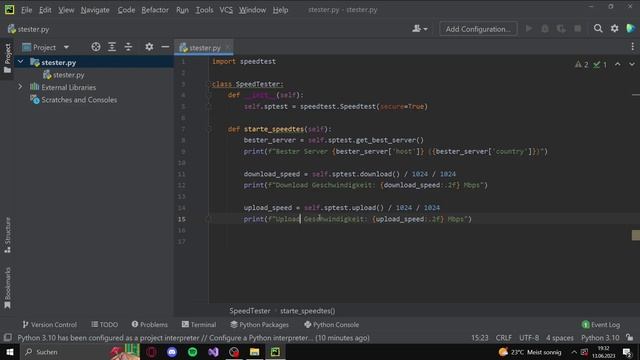Viewport: 640px width, 360px height.
Task: Change 4 spaces indent setting
Action: pyautogui.click(x=560, y=338)
